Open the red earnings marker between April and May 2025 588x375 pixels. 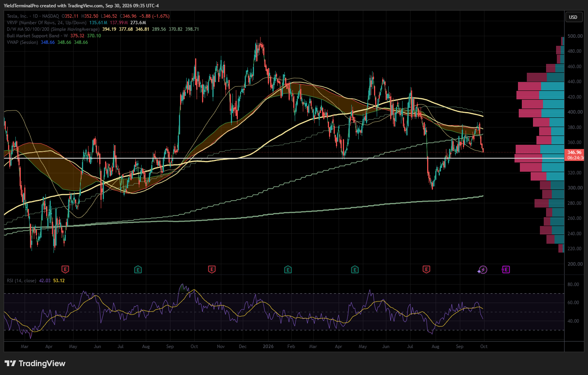65,270
